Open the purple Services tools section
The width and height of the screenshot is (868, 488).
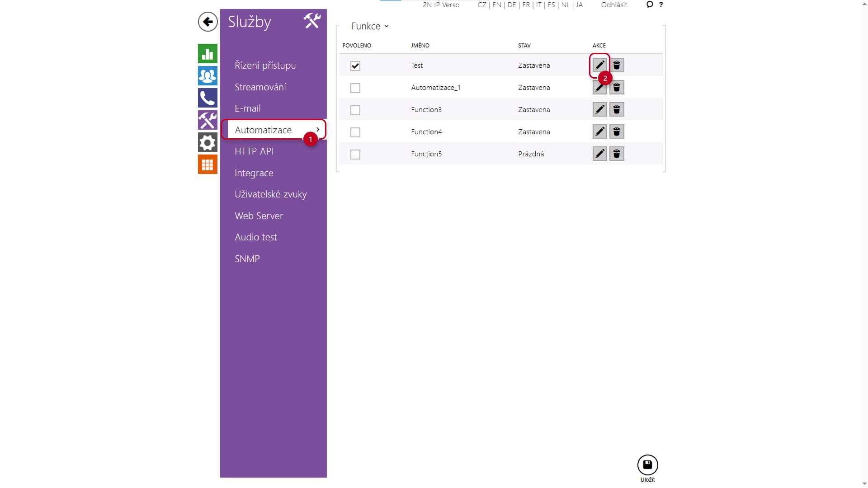click(x=208, y=120)
